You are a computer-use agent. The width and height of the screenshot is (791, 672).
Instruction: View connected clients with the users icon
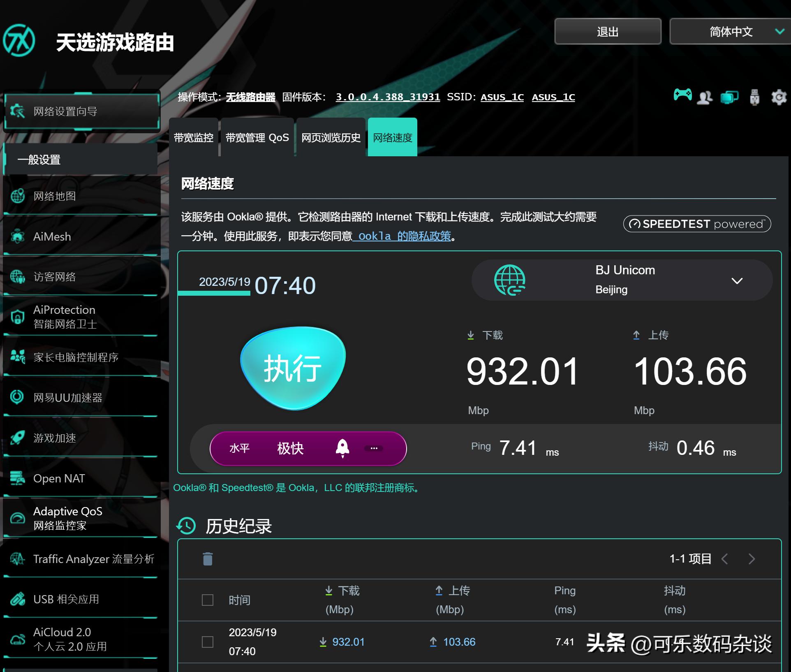click(x=705, y=97)
